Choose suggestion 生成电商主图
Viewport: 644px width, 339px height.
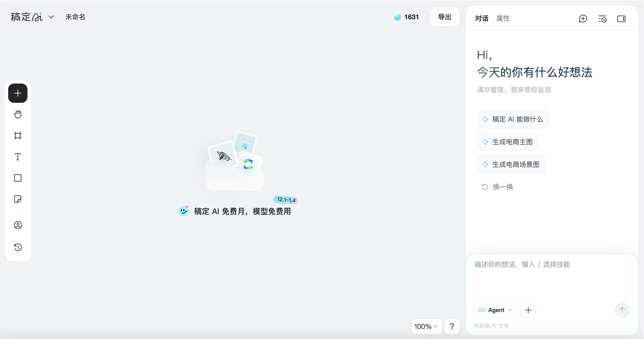(508, 142)
